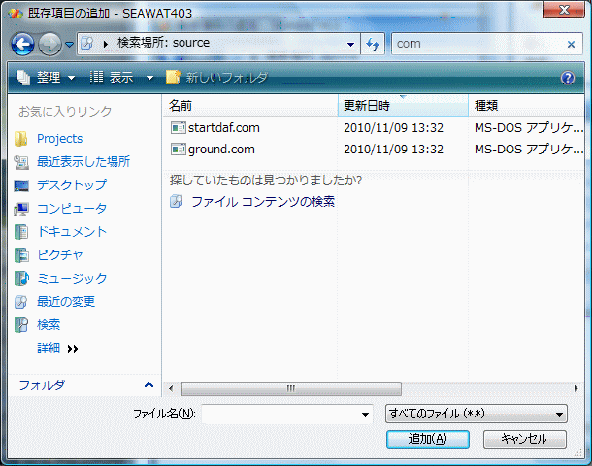Open 最近表示した場所 (Recent Places)
The width and height of the screenshot is (592, 466).
click(83, 162)
